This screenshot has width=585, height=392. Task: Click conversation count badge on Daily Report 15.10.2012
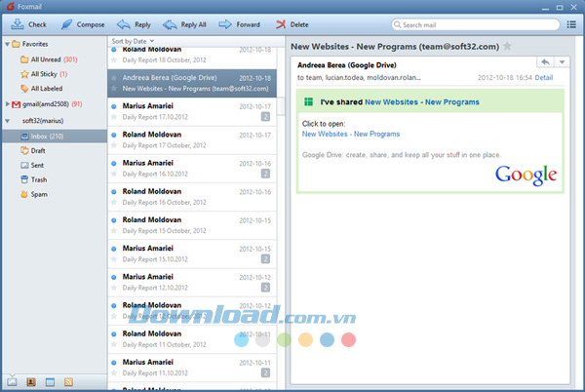(x=265, y=258)
